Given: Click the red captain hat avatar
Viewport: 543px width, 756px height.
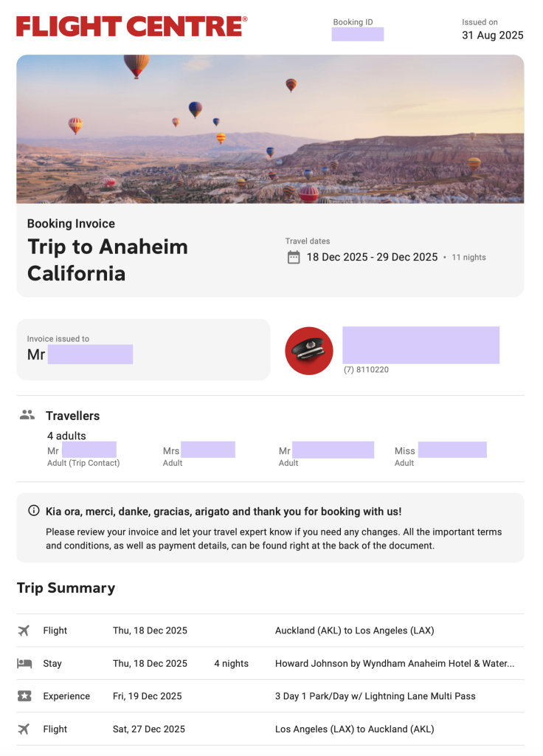Looking at the screenshot, I should click(x=309, y=351).
